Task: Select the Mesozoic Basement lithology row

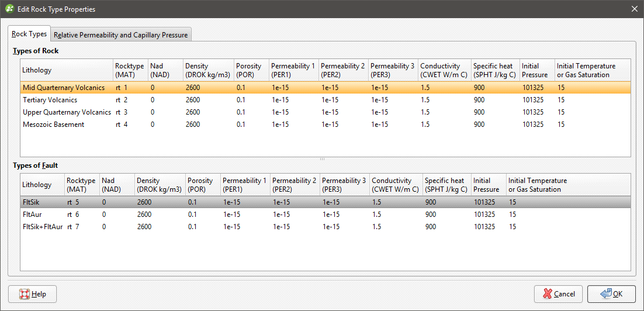Action: click(53, 125)
